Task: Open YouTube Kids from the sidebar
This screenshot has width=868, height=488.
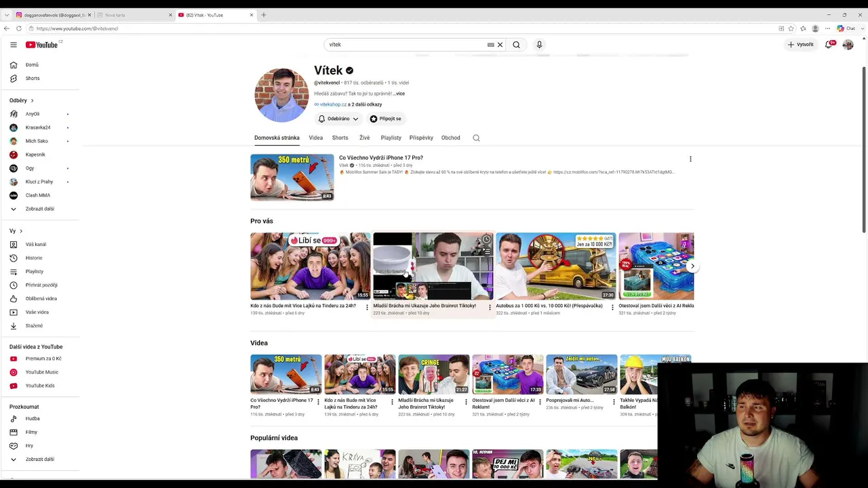Action: coord(41,386)
